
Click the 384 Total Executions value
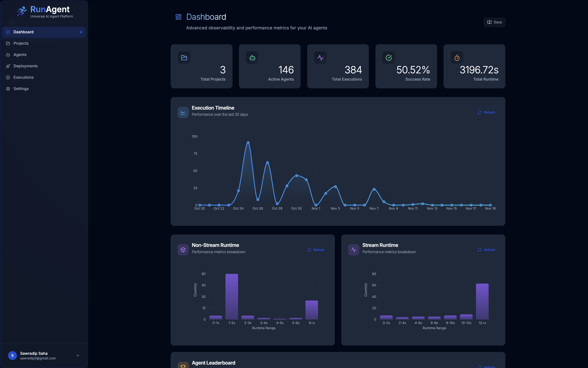tap(353, 70)
